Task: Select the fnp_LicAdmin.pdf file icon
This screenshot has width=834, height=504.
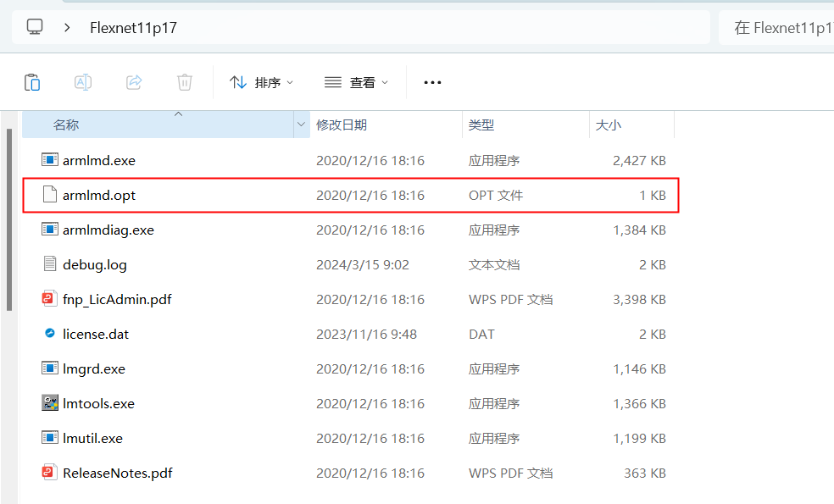Action: point(50,299)
